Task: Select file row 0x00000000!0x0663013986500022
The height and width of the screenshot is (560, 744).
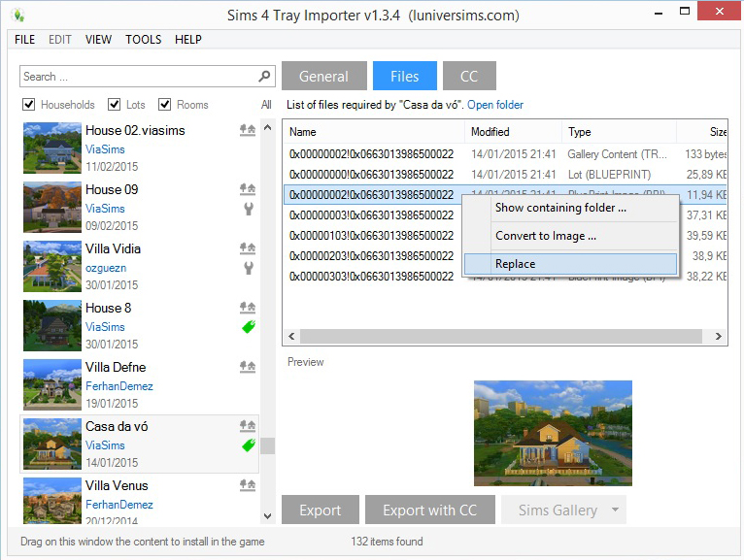Action: (505, 175)
